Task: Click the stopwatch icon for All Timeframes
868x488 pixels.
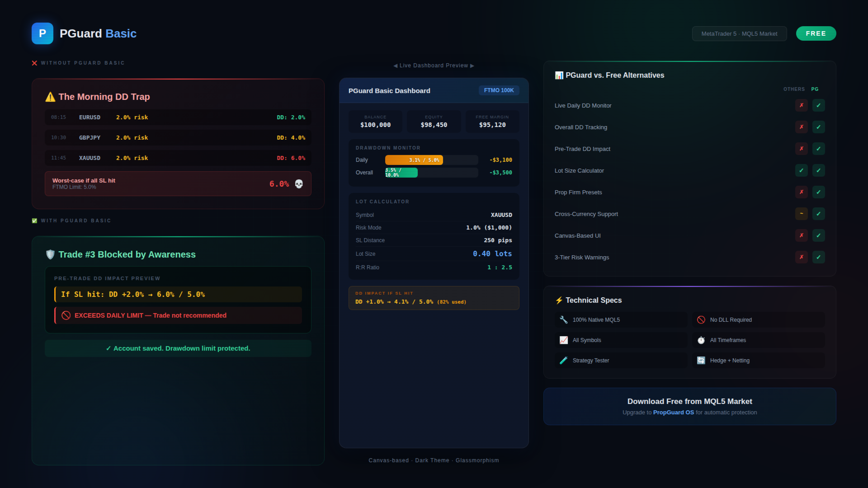Action: pyautogui.click(x=701, y=340)
